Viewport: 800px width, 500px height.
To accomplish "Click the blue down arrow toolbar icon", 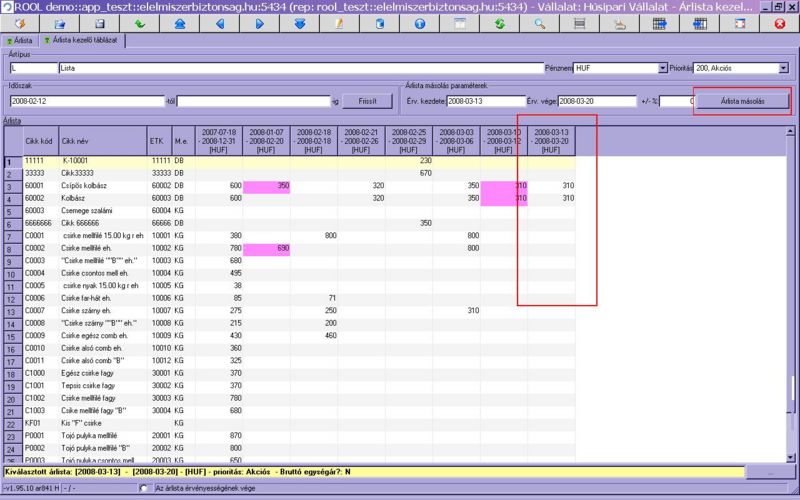I will click(299, 23).
